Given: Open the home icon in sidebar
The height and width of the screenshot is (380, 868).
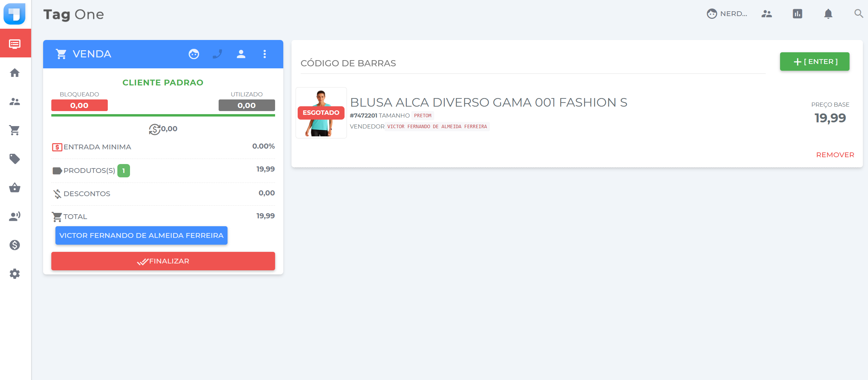Looking at the screenshot, I should coord(15,73).
